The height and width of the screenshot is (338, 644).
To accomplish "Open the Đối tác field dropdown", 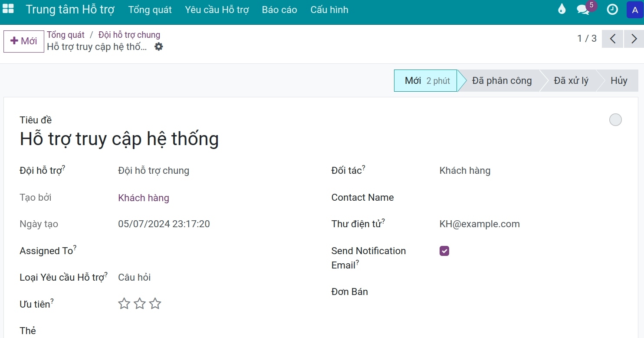I will [531, 171].
